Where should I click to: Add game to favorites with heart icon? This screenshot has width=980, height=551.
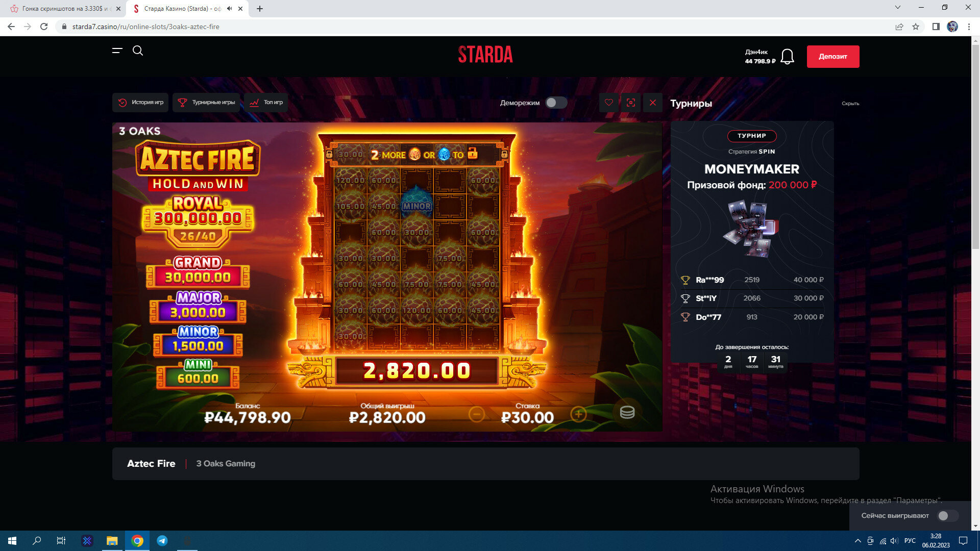coord(609,103)
